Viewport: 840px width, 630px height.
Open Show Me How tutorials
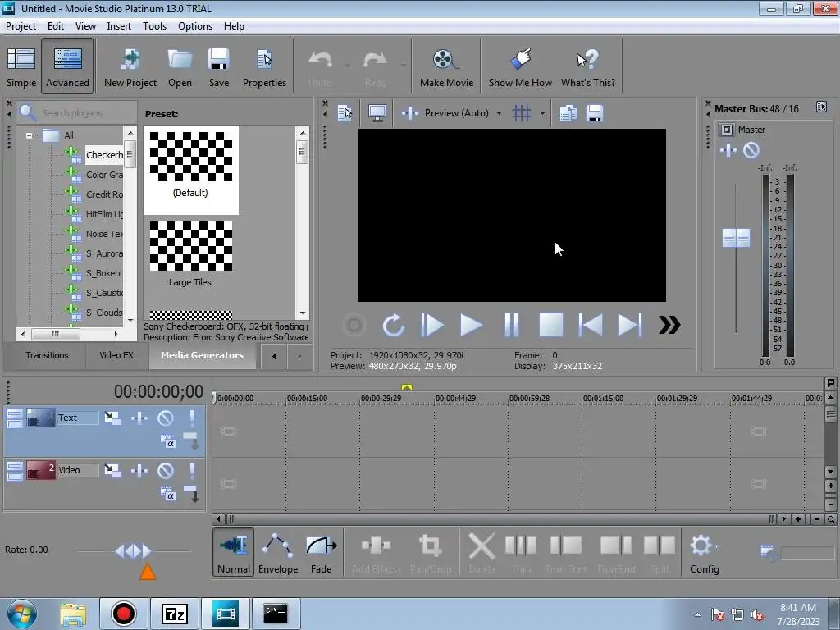(520, 67)
